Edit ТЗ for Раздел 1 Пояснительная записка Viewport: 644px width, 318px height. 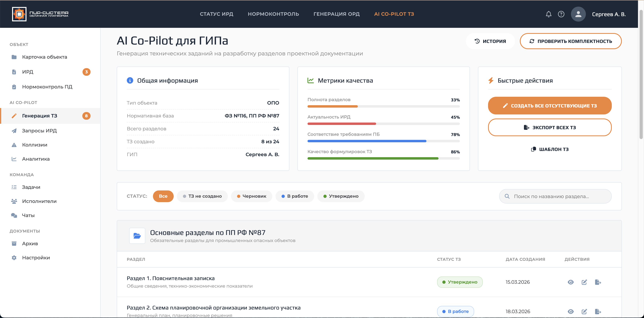584,282
